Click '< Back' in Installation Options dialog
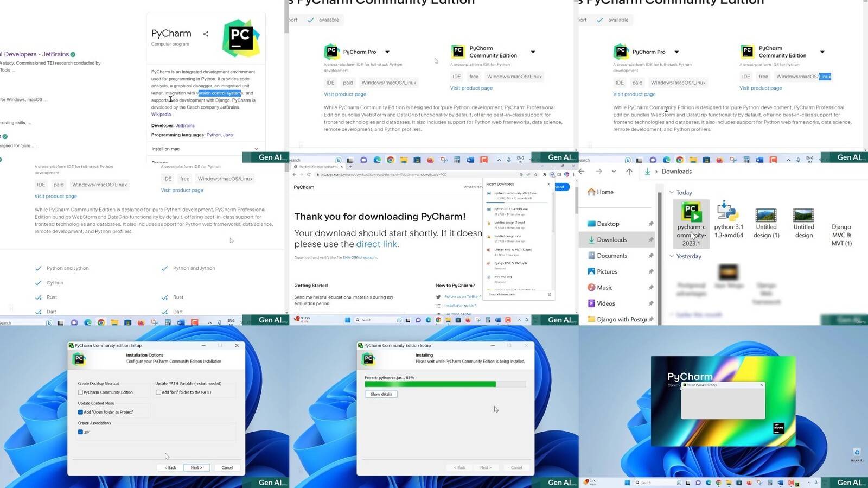 [170, 468]
